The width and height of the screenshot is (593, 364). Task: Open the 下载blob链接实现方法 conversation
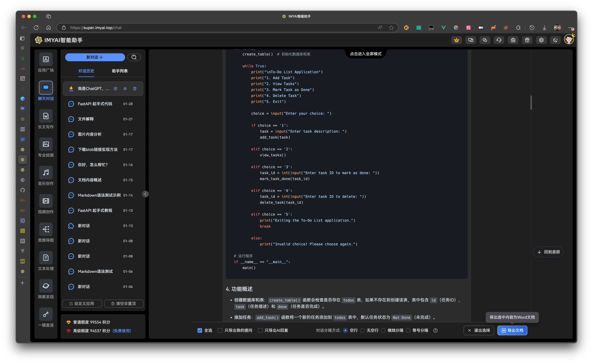(x=103, y=150)
